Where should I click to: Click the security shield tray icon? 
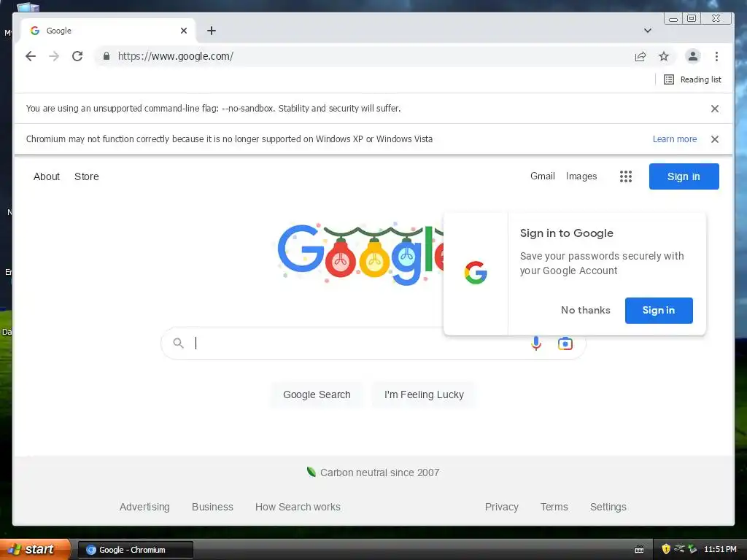[666, 550]
